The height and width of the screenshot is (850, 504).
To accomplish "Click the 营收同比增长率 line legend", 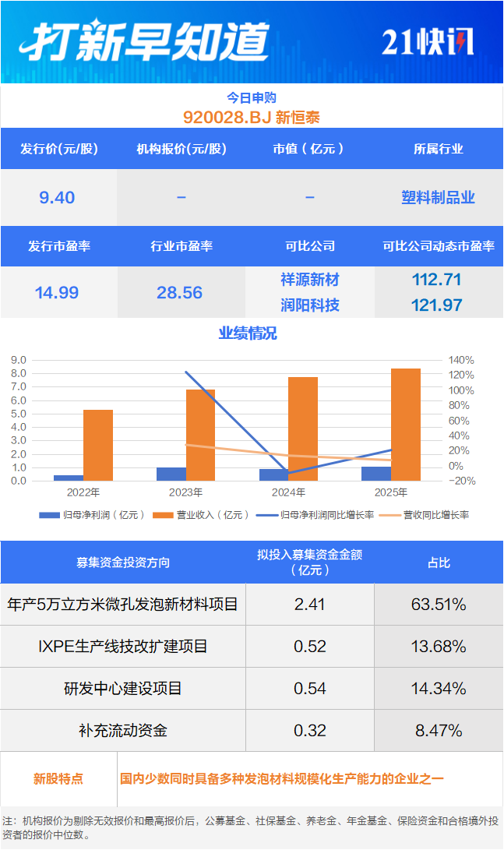I will [390, 515].
